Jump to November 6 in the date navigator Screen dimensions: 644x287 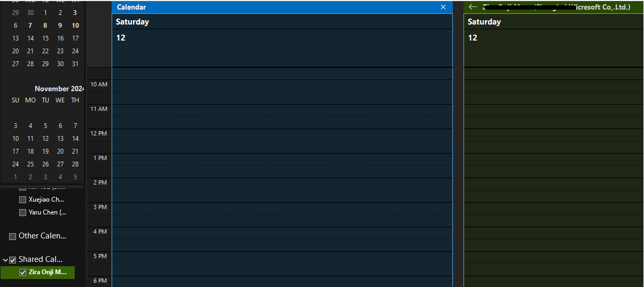click(x=60, y=125)
